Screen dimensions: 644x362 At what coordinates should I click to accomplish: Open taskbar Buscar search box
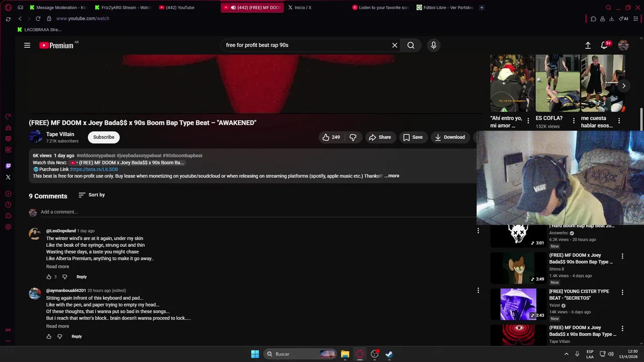300,354
